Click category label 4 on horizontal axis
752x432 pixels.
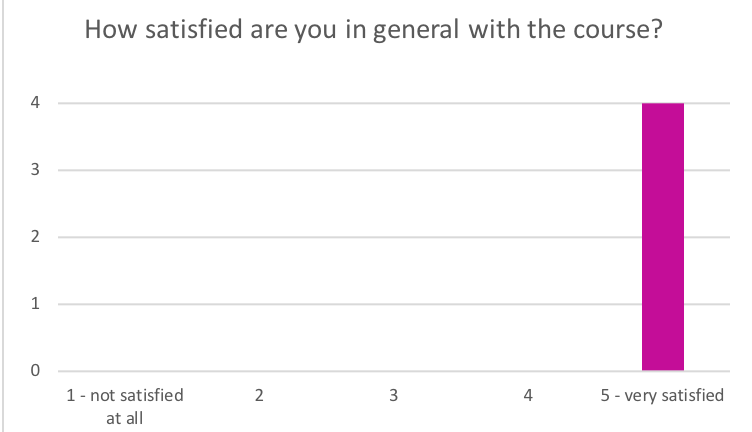click(528, 396)
